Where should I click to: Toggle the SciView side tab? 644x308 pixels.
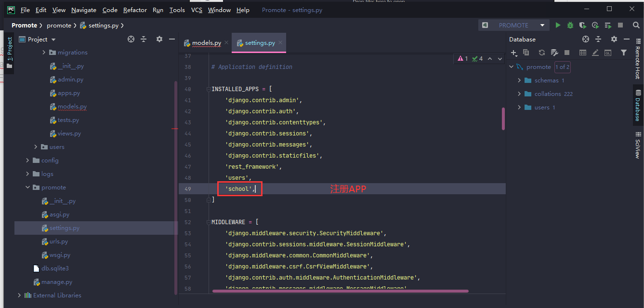(x=638, y=146)
